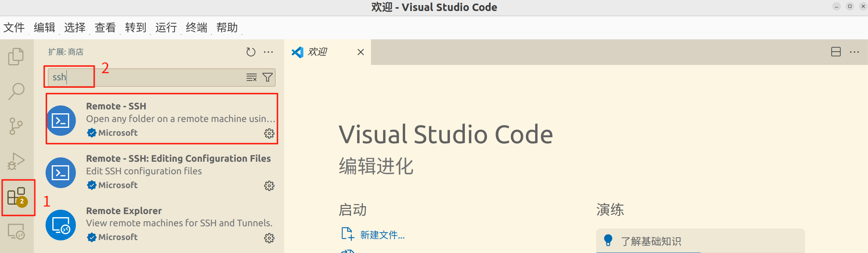Open the 查看 menu
Image resolution: width=868 pixels, height=253 pixels.
tap(105, 28)
